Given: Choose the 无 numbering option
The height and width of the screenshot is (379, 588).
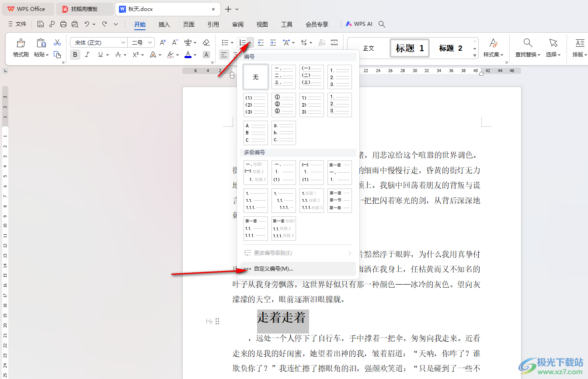Looking at the screenshot, I should tap(256, 77).
